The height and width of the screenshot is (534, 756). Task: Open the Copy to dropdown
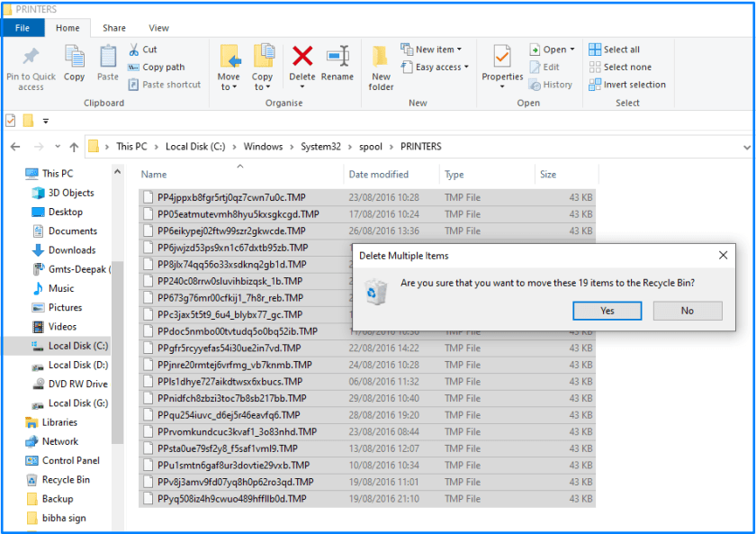click(262, 82)
